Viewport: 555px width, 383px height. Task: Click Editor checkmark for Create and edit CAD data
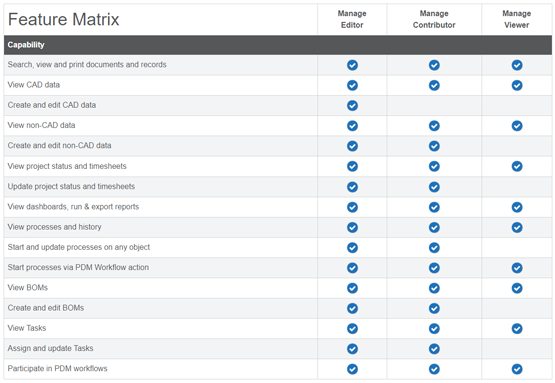(352, 105)
